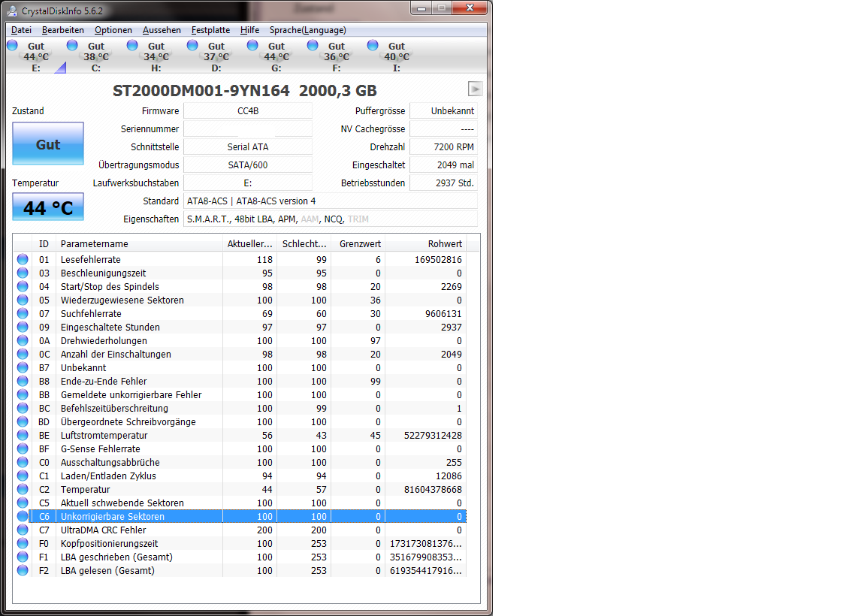The height and width of the screenshot is (616, 858).
Task: Select the Übergeordnete Schreibvorgänge row text
Action: pos(128,421)
